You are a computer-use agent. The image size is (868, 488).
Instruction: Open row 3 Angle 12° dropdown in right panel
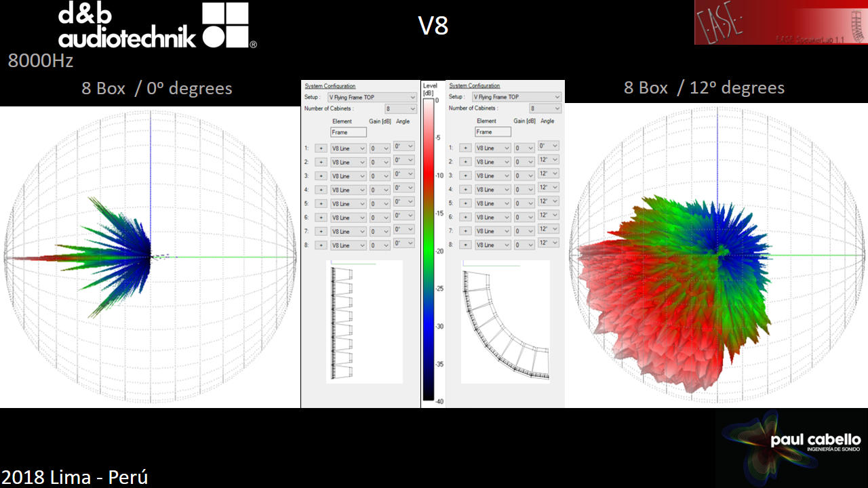click(x=549, y=173)
